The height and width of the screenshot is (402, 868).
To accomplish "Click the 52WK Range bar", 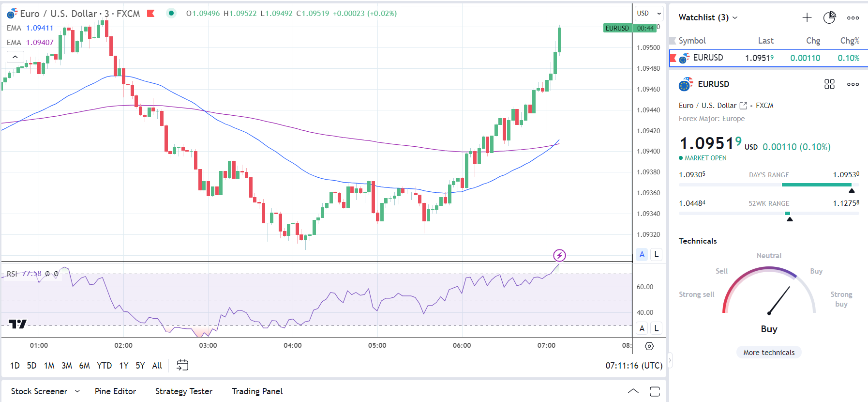I will coord(769,214).
